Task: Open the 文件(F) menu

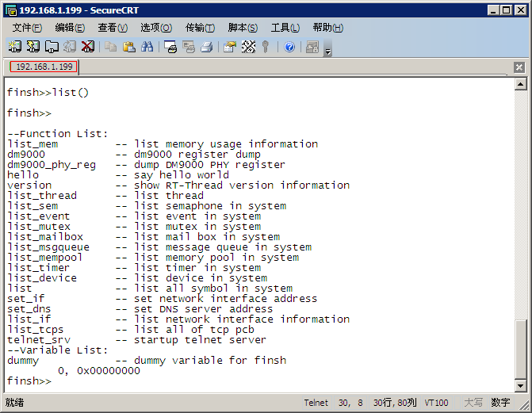Action: pos(27,28)
